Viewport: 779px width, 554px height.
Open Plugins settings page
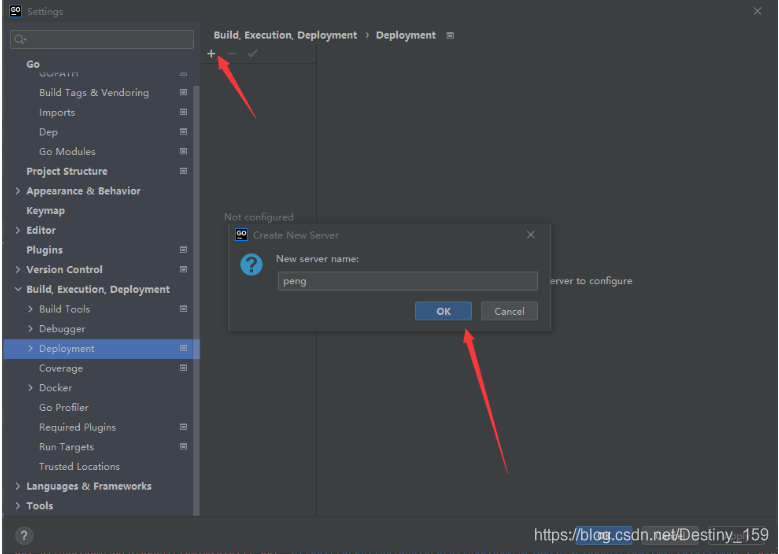click(44, 250)
